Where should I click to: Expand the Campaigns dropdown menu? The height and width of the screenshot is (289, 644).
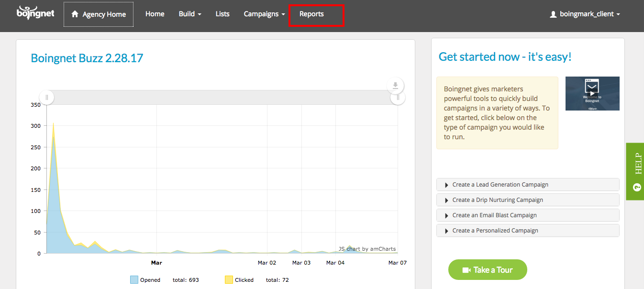coord(264,14)
